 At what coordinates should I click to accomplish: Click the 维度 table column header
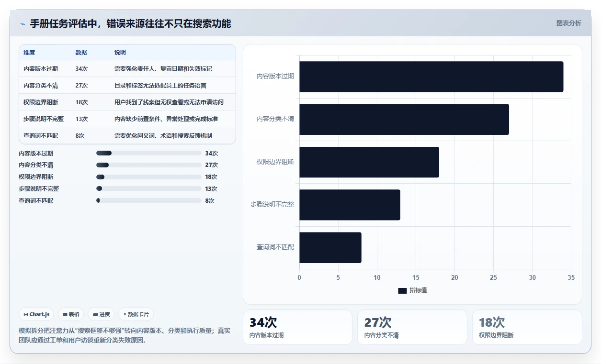tap(29, 53)
